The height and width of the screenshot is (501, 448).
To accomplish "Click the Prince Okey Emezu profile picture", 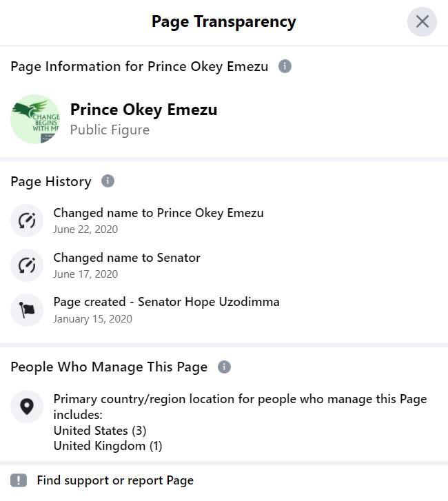I will point(35,119).
